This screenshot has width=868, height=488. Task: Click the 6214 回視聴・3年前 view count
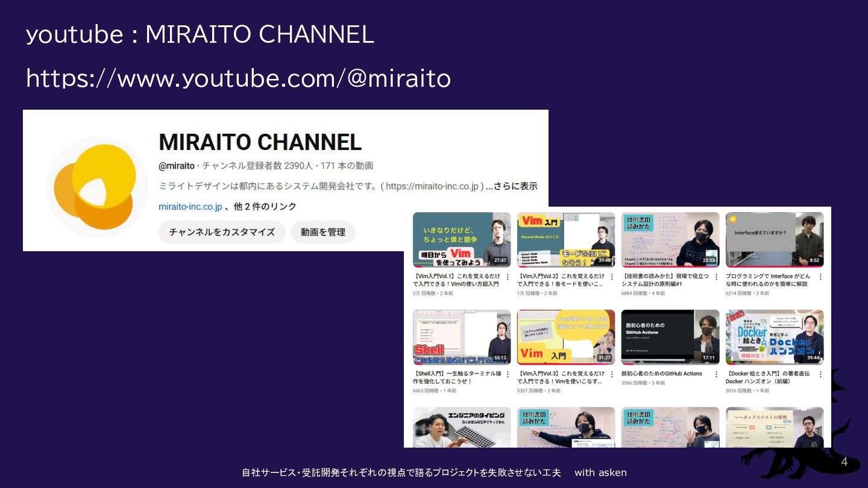point(747,293)
